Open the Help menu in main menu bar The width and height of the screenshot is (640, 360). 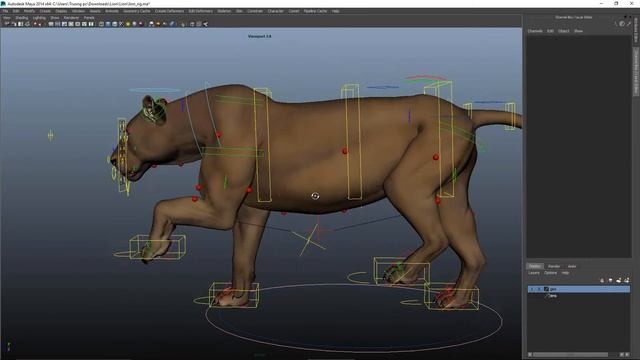(336, 11)
